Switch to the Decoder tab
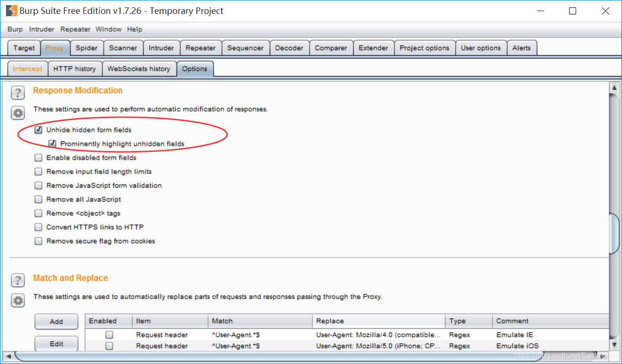This screenshot has height=364, width=622. point(289,48)
